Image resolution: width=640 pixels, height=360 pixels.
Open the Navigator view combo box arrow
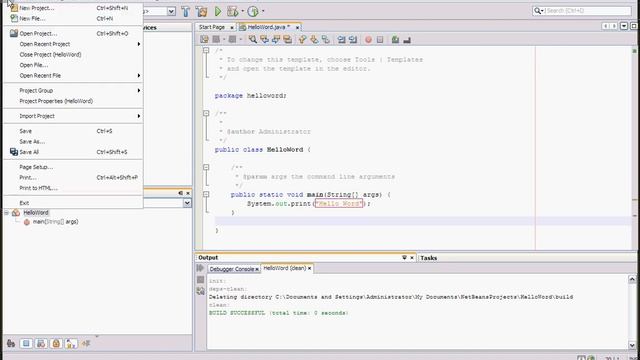pos(187,203)
